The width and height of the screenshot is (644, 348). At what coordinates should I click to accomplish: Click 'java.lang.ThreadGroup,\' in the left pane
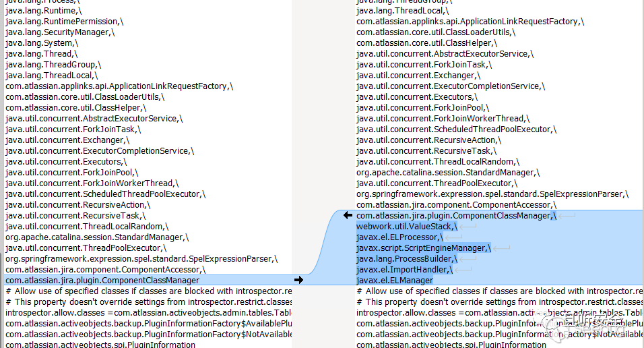coord(53,65)
